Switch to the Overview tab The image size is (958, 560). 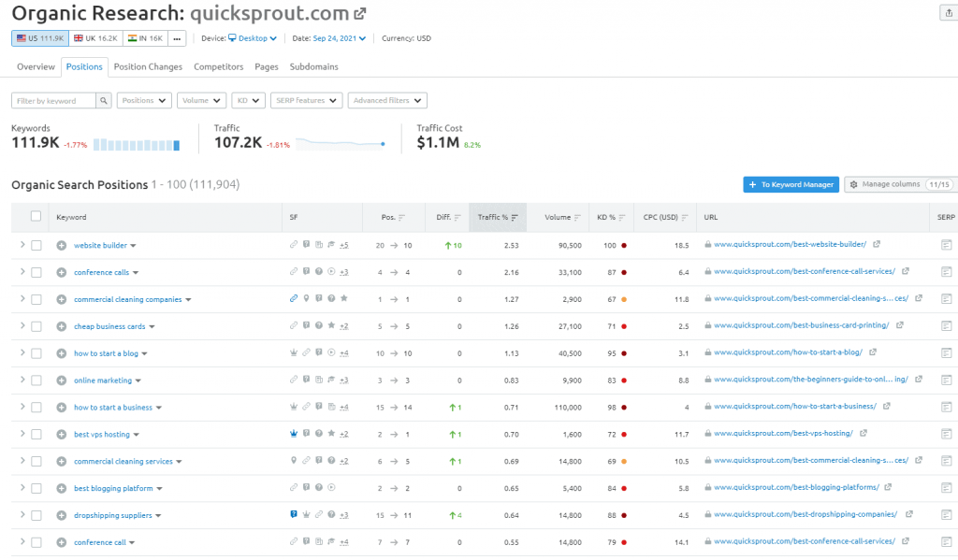tap(36, 67)
